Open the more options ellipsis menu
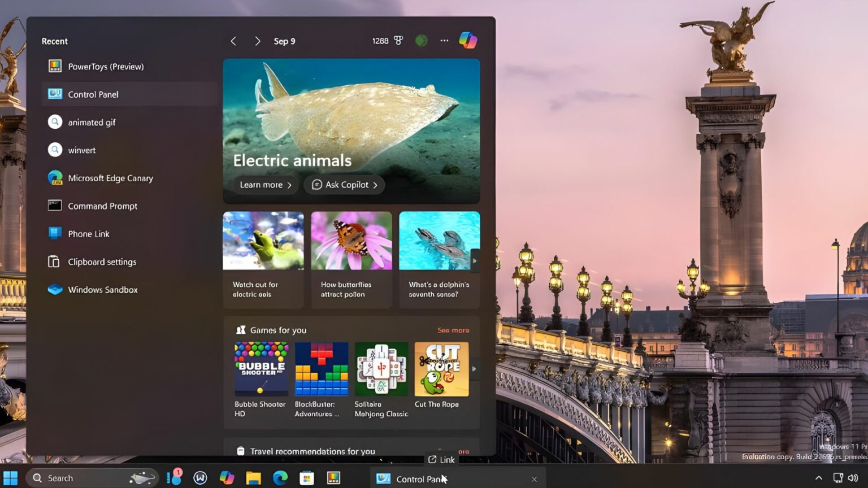Image resolution: width=868 pixels, height=488 pixels. point(444,40)
